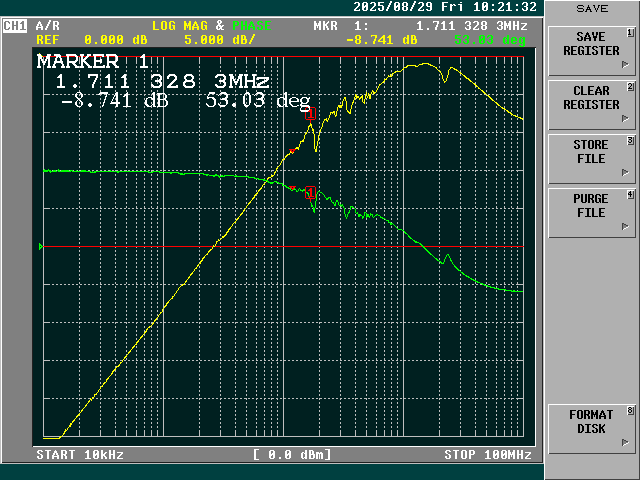Click the green reference position arrow at left edge

[x=41, y=246]
